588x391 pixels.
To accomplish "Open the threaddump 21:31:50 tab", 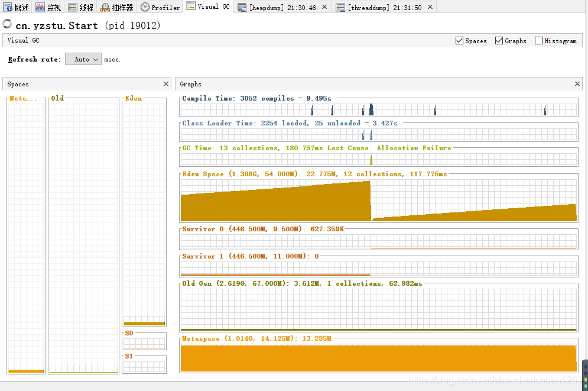I will [384, 7].
